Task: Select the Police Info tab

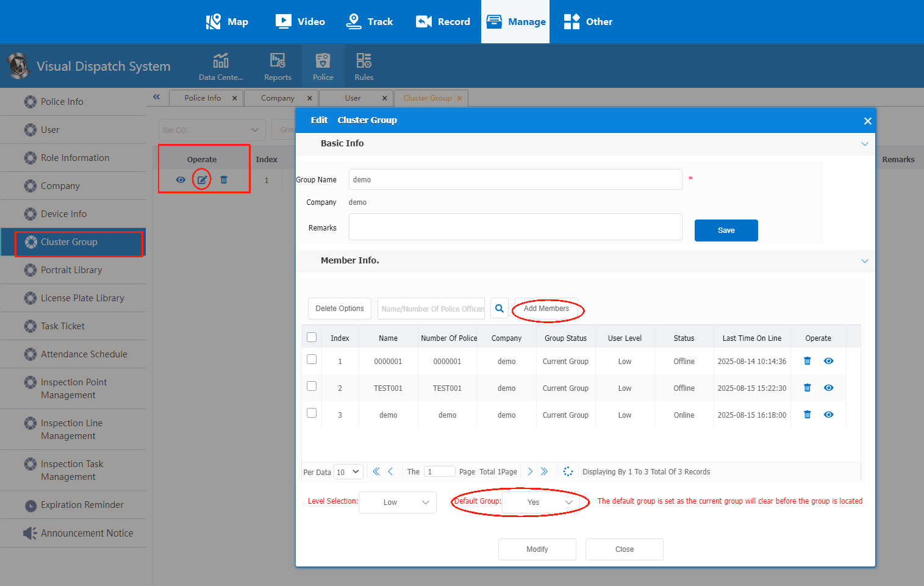Action: 203,98
